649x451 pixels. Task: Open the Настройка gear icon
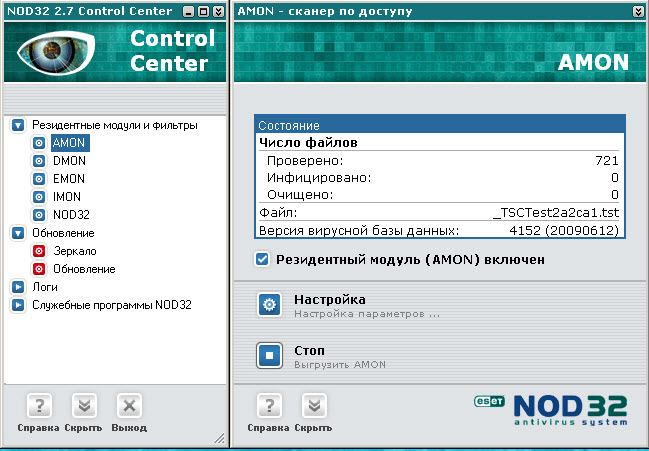coord(269,305)
